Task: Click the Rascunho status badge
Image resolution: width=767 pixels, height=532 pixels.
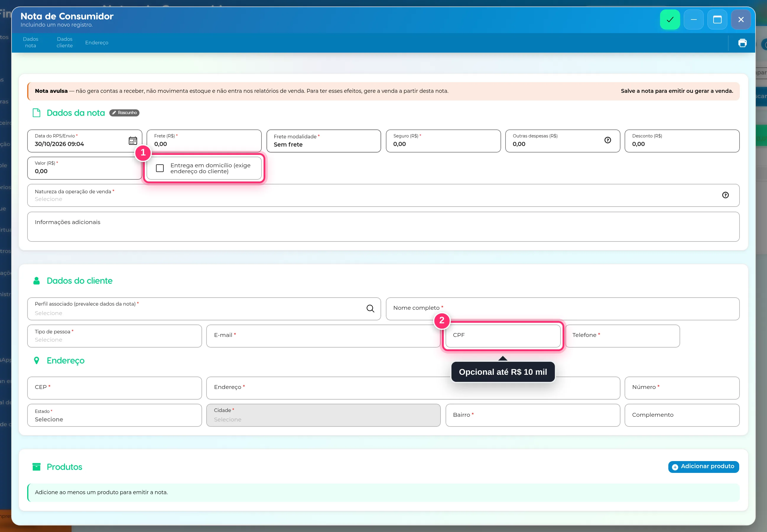Action: [x=124, y=113]
